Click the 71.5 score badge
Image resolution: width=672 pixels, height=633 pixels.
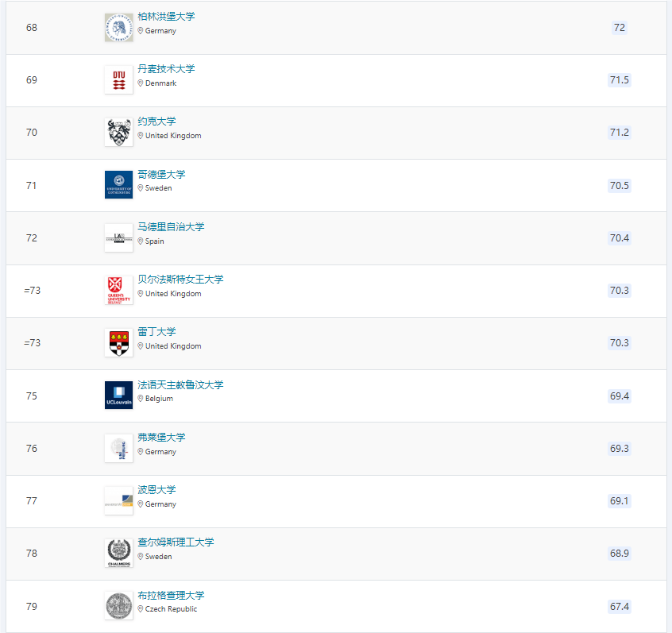click(x=619, y=80)
